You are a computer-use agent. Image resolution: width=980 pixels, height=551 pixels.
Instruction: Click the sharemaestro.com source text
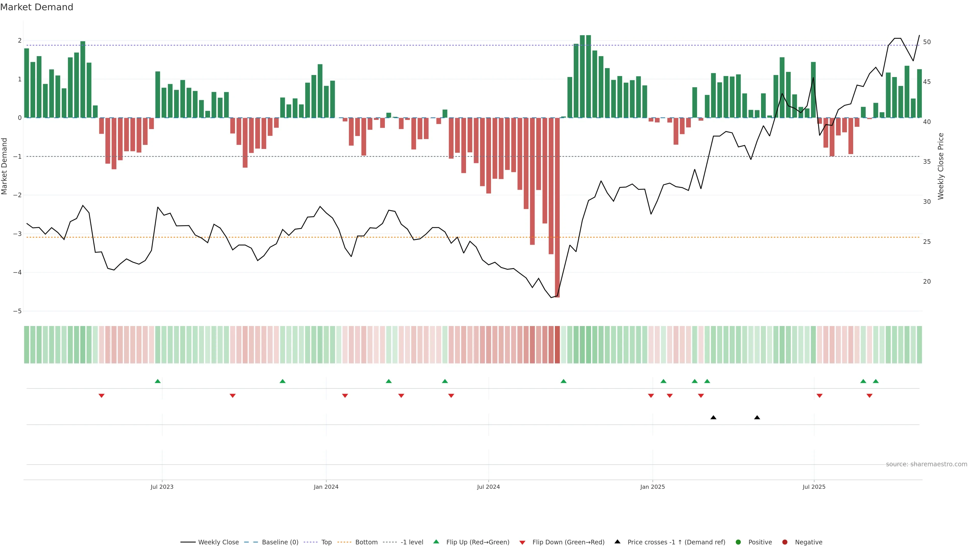pos(926,464)
